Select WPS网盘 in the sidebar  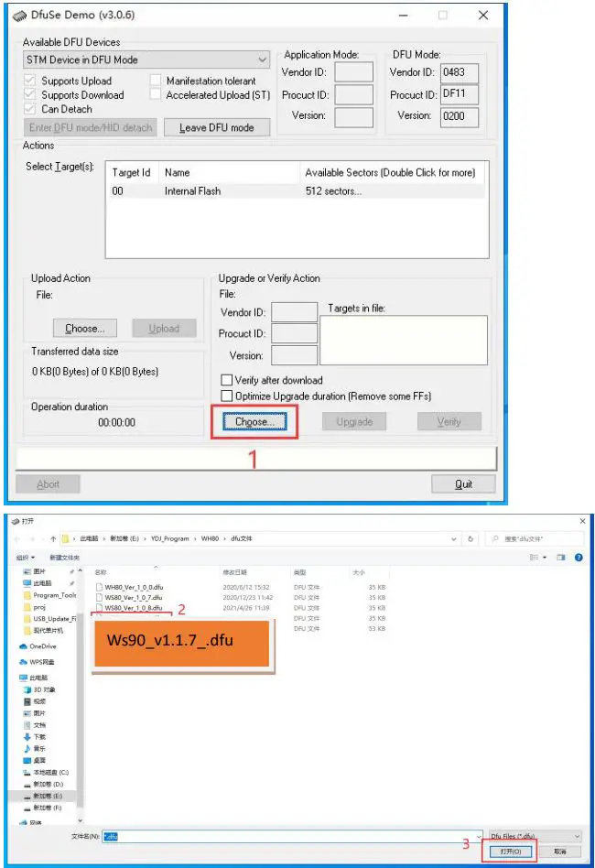click(42, 660)
